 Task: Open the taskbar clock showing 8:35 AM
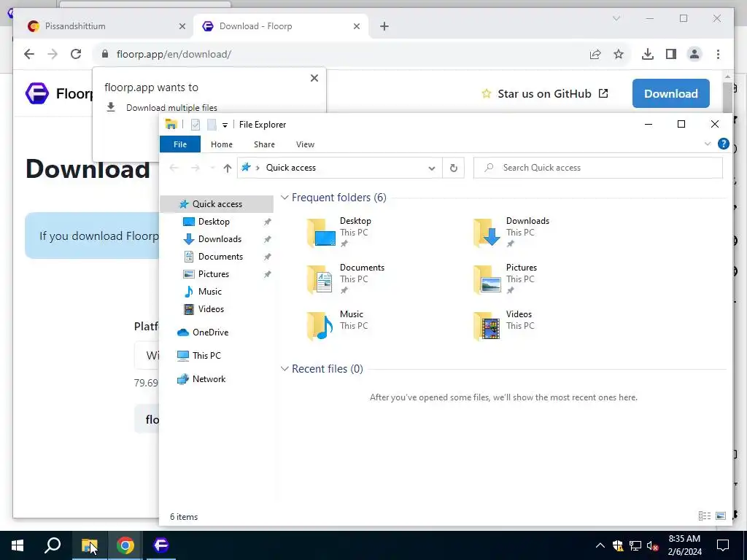[684, 545]
